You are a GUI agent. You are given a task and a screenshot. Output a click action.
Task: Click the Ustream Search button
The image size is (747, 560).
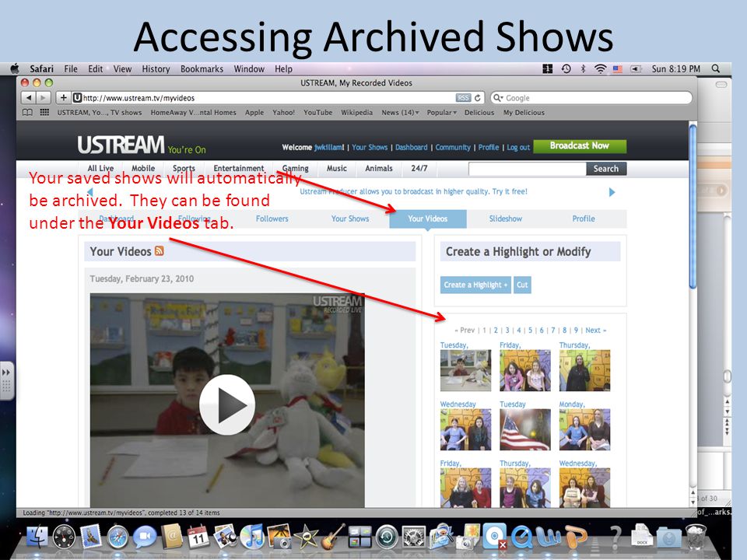point(606,169)
